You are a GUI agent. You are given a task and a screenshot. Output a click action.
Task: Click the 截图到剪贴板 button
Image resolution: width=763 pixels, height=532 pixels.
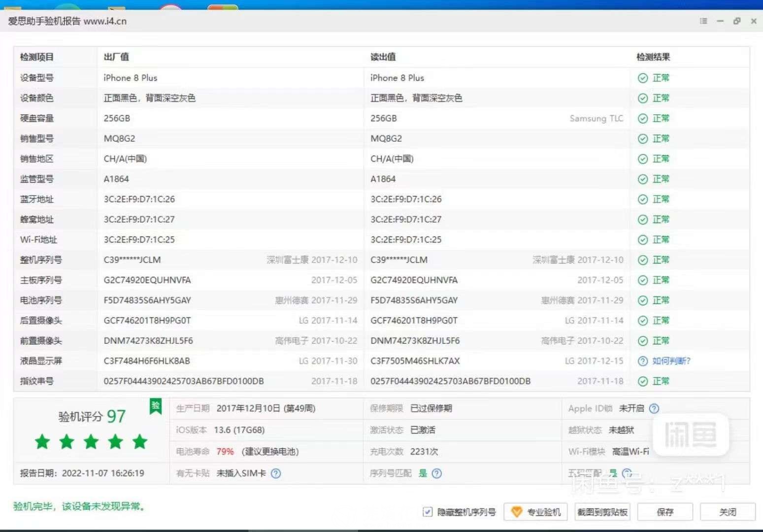point(602,512)
